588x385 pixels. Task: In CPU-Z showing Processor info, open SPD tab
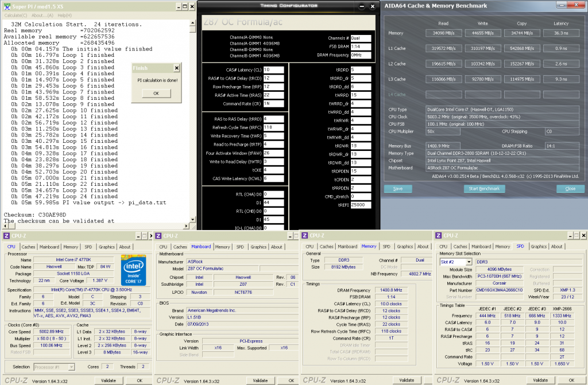(88, 247)
